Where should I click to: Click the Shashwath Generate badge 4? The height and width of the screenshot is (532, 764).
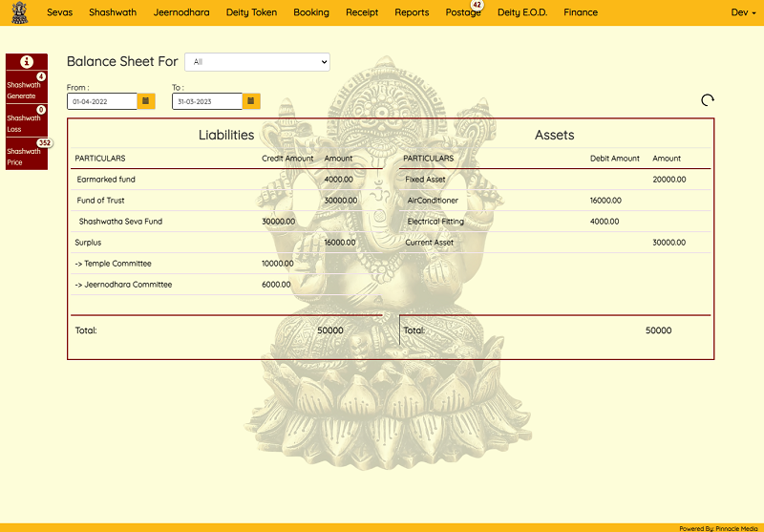[41, 76]
